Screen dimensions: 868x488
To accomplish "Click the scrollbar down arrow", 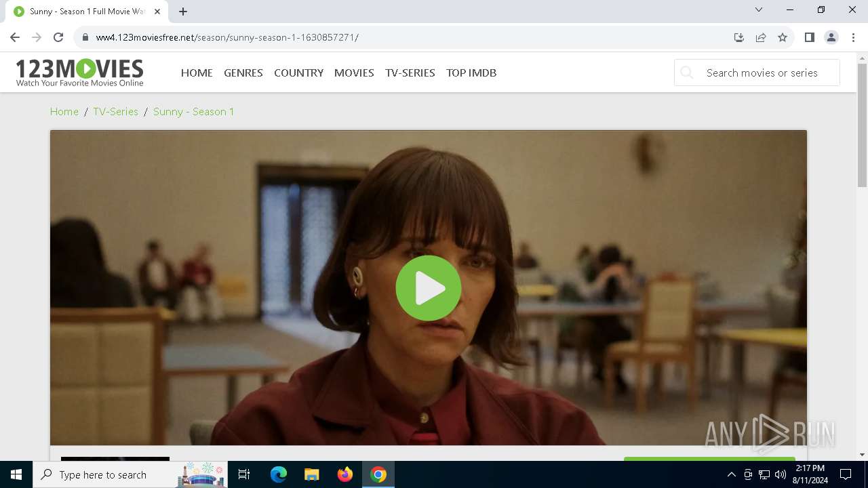I will coord(863,455).
